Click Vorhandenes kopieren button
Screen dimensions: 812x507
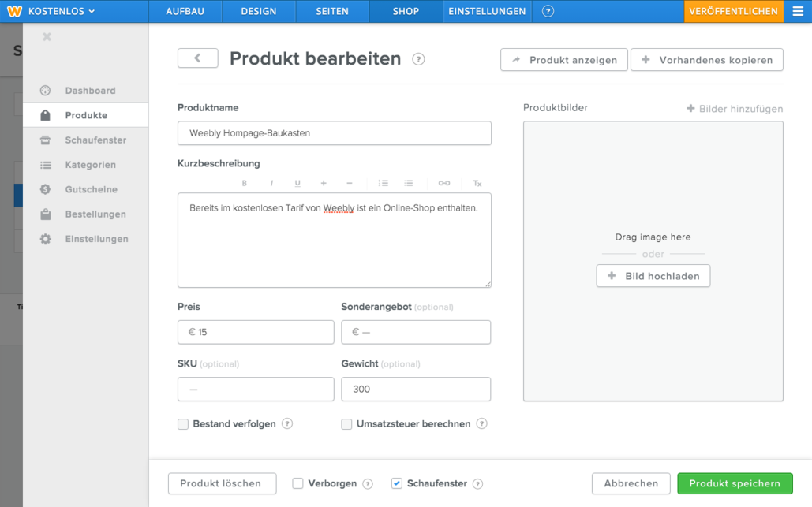click(707, 59)
